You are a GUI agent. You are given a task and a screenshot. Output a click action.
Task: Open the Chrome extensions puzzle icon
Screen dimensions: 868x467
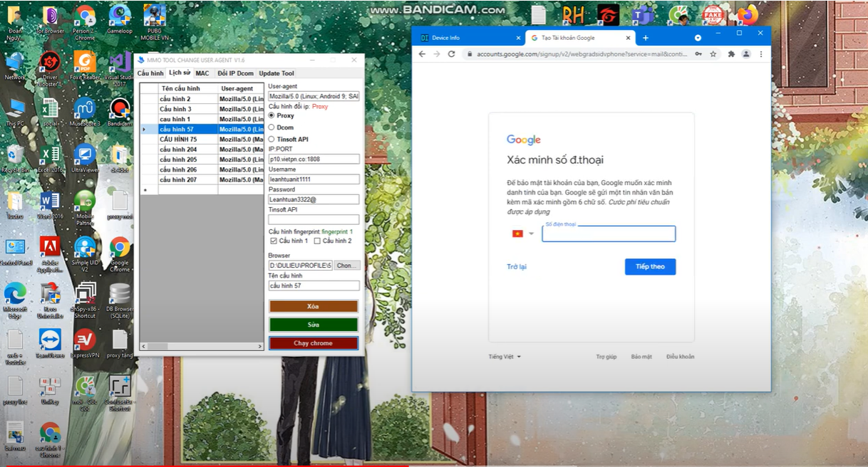731,54
